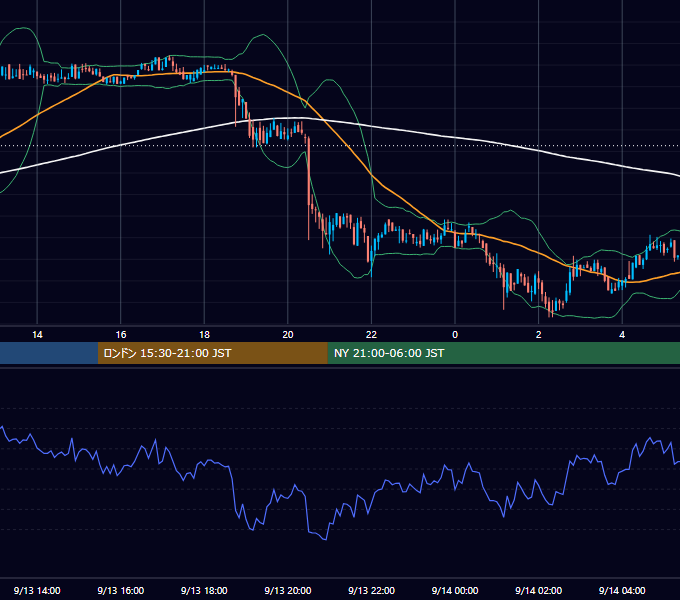The width and height of the screenshot is (680, 600).
Task: Click the 14 hour label on the price chart axis
Action: point(37,335)
